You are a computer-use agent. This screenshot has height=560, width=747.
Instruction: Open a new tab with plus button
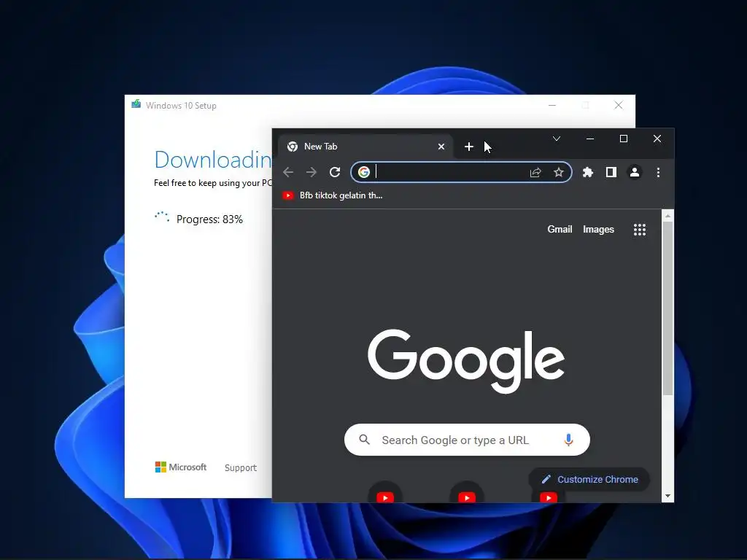[x=469, y=147]
